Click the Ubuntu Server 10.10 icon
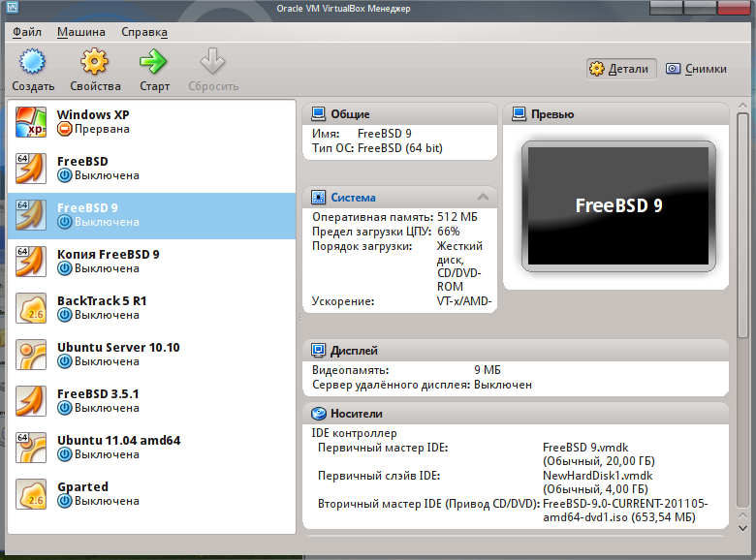Screen dimensions: 756x560 tap(31, 355)
